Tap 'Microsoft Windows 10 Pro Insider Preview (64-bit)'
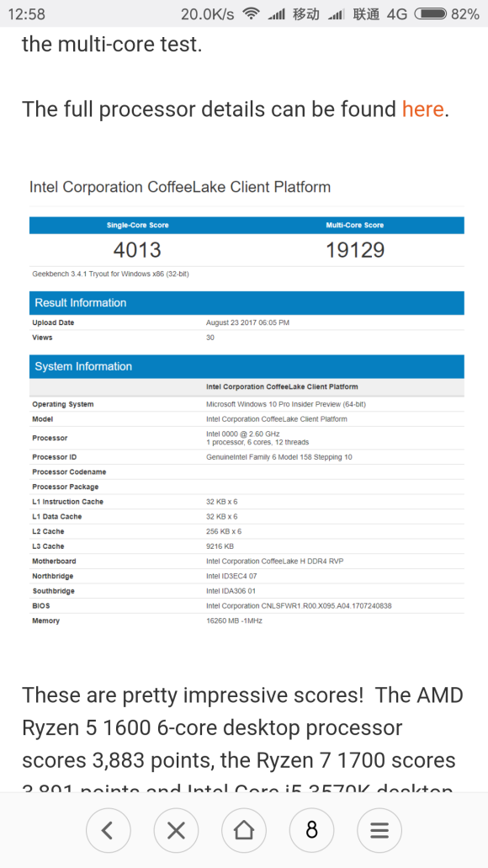Image resolution: width=488 pixels, height=868 pixels. coord(286,404)
